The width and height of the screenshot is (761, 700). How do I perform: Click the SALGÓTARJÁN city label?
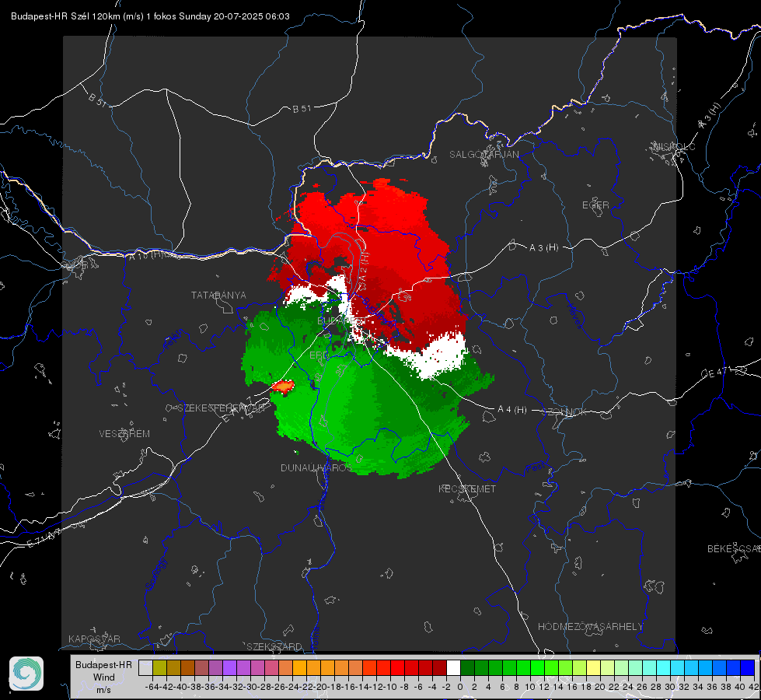(x=483, y=155)
